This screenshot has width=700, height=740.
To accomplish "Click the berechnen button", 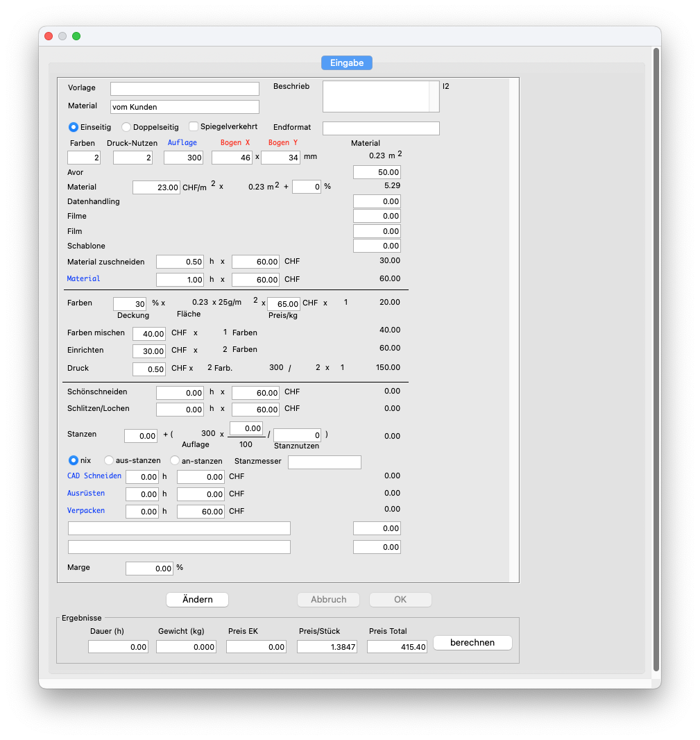I will [472, 643].
